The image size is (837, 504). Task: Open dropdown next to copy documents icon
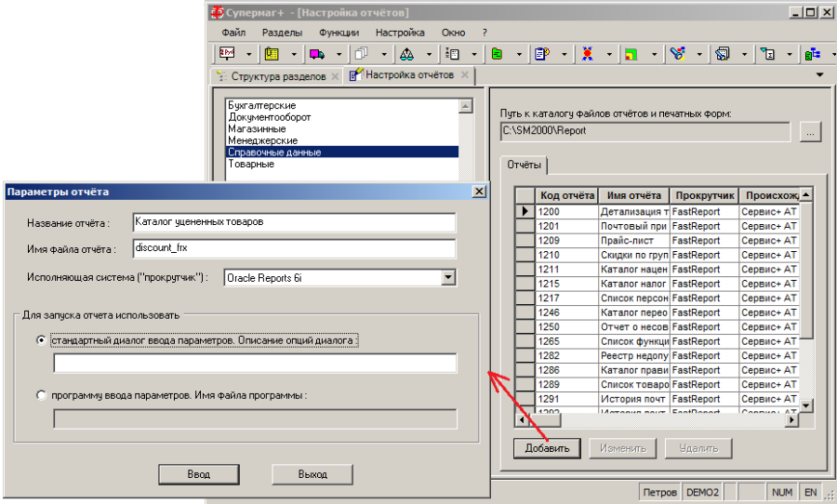pos(384,54)
